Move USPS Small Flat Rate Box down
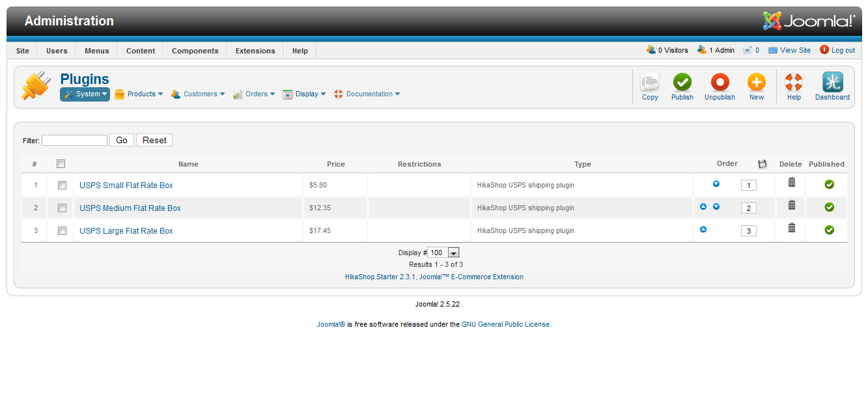The image size is (868, 414). pyautogui.click(x=716, y=184)
